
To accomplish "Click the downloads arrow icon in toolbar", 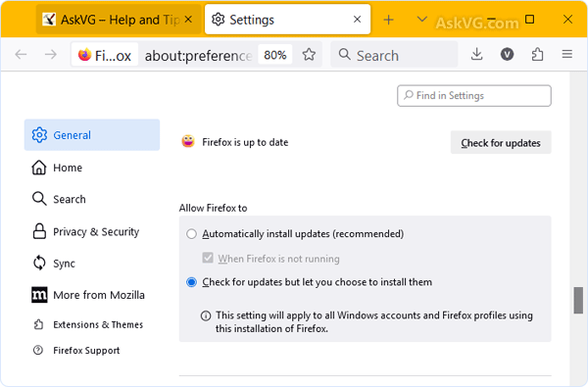I will [476, 54].
